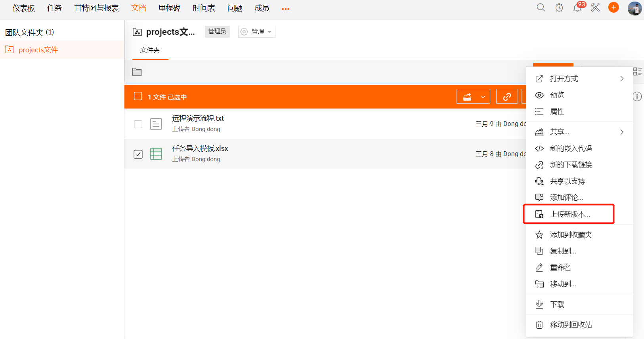
Task: Expand the share button dropdown arrow
Action: click(x=483, y=97)
